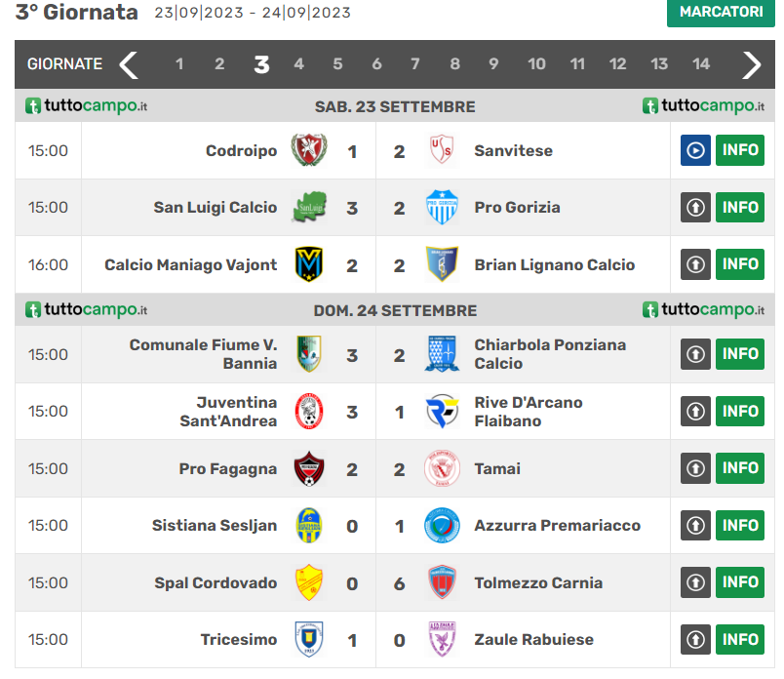Screen dimensions: 784x679
Task: Click the Sanvitese team logo
Action: pyautogui.click(x=442, y=150)
